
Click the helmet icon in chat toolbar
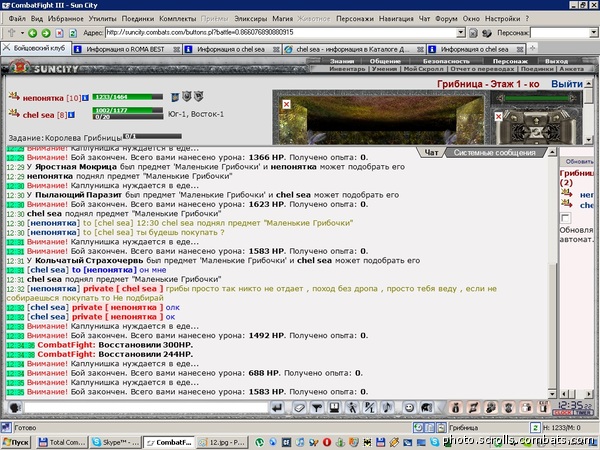(427, 408)
